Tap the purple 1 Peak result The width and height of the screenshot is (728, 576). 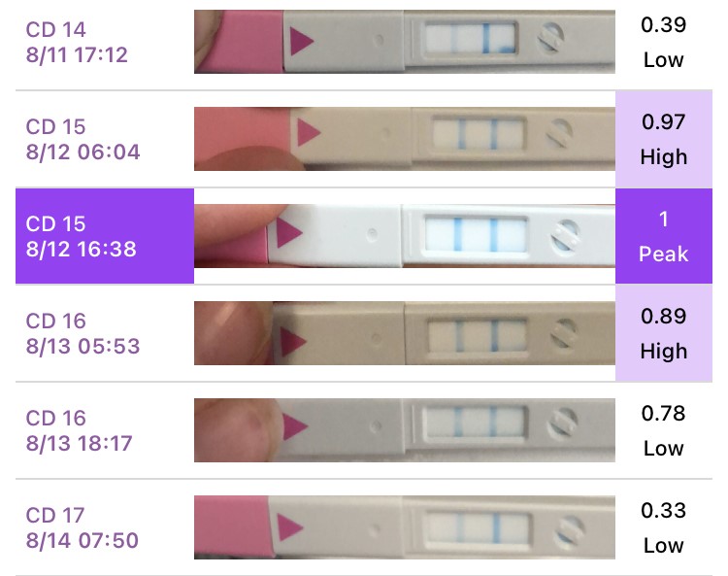(x=664, y=237)
